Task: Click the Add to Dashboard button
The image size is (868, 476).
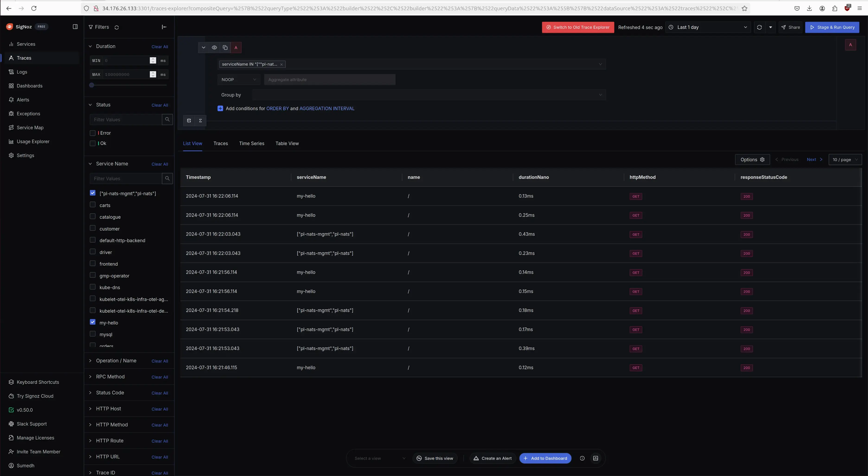Action: [x=545, y=458]
